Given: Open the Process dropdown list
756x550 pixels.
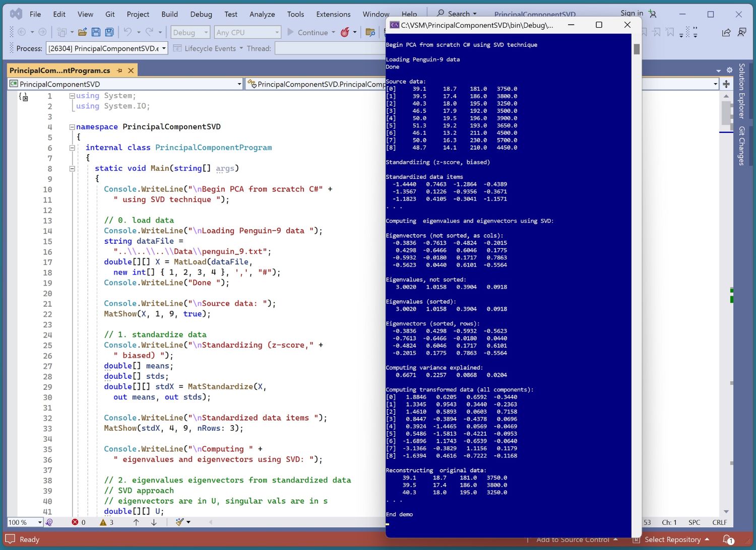Looking at the screenshot, I should tap(164, 48).
